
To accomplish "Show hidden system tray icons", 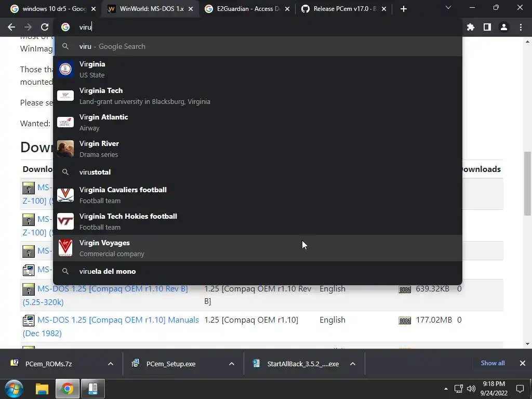I will pyautogui.click(x=446, y=389).
